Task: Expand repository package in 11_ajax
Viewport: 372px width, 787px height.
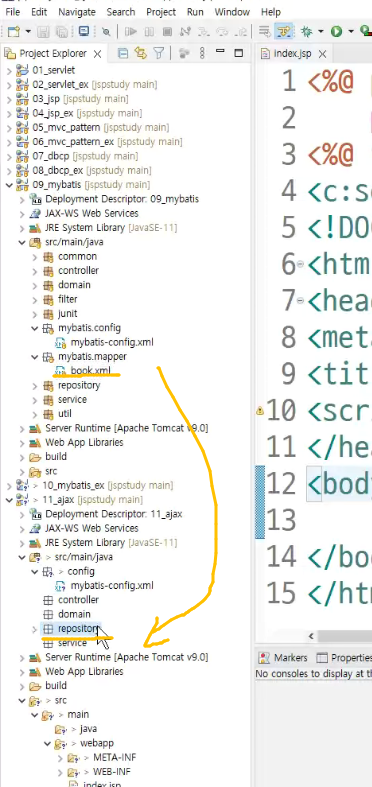Action: point(34,628)
